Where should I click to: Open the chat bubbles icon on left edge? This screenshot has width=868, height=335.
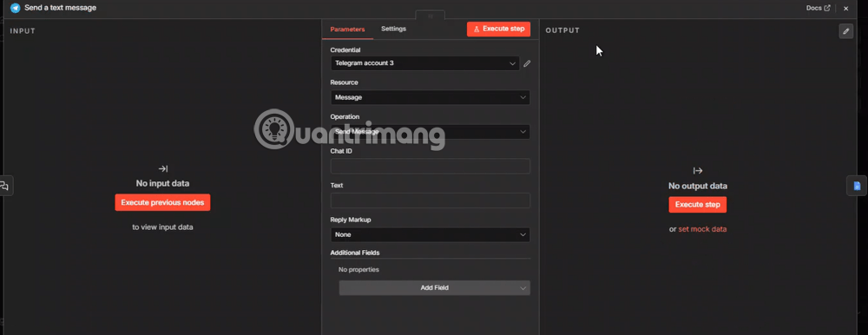coord(5,186)
